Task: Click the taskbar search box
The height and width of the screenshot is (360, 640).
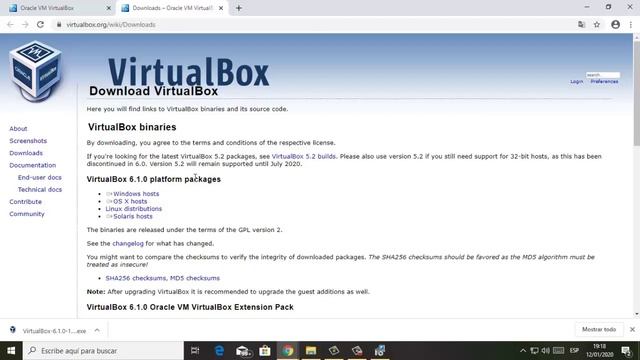Action: point(103,351)
